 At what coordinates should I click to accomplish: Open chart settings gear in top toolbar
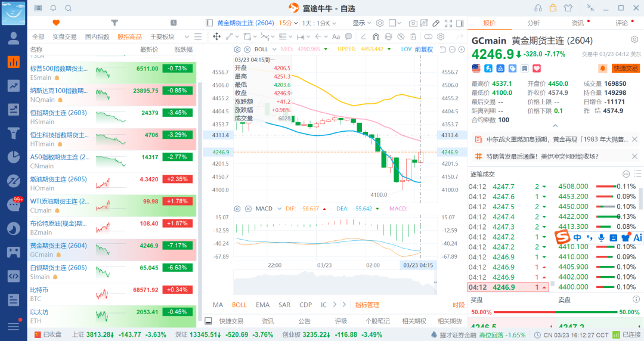pyautogui.click(x=380, y=23)
